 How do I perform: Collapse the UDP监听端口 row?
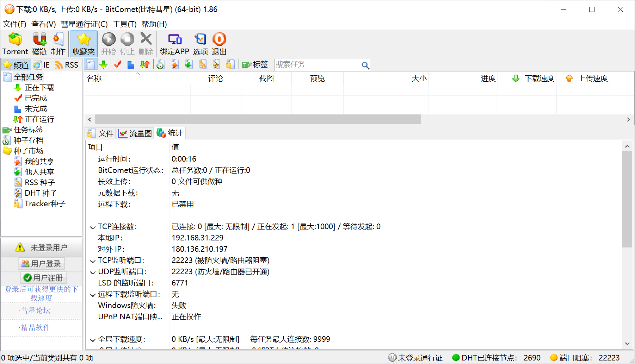coord(93,272)
